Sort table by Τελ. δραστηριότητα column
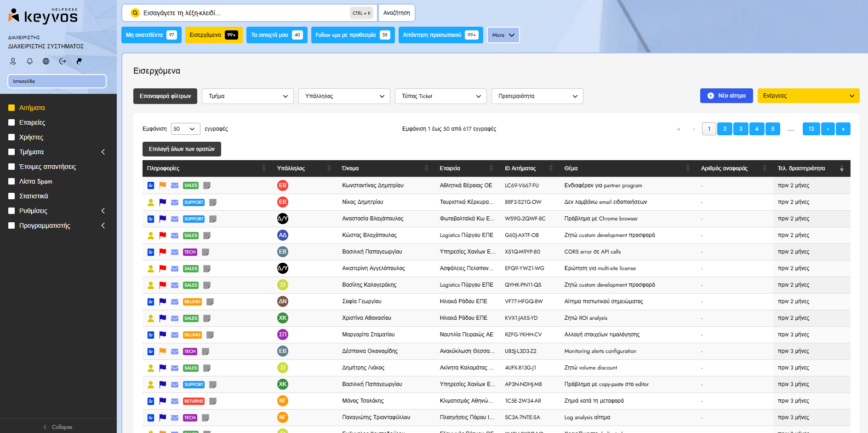This screenshot has height=433, width=868. coord(811,168)
